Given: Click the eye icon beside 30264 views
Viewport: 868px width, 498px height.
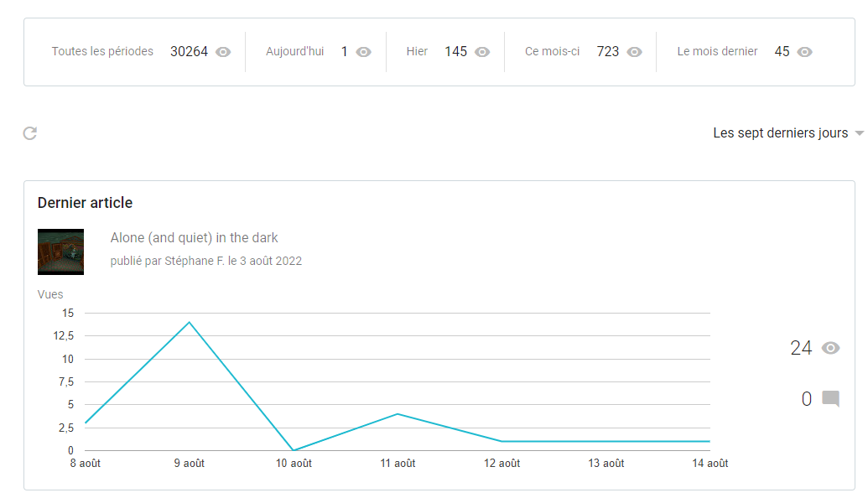Looking at the screenshot, I should pos(223,52).
